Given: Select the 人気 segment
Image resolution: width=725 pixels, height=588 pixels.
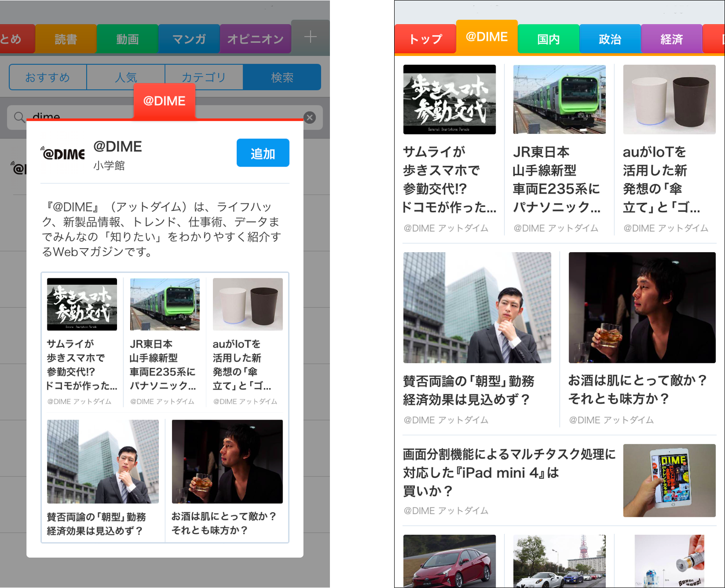Looking at the screenshot, I should [126, 77].
